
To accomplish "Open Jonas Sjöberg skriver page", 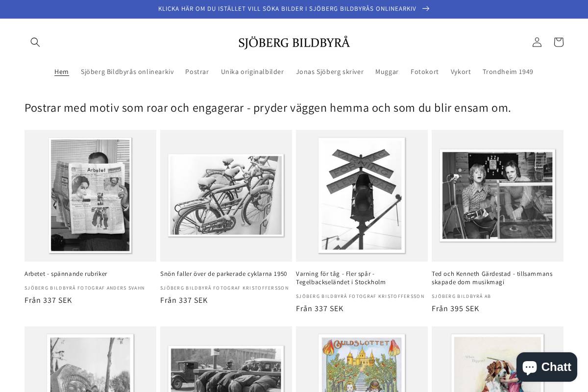I will [330, 72].
